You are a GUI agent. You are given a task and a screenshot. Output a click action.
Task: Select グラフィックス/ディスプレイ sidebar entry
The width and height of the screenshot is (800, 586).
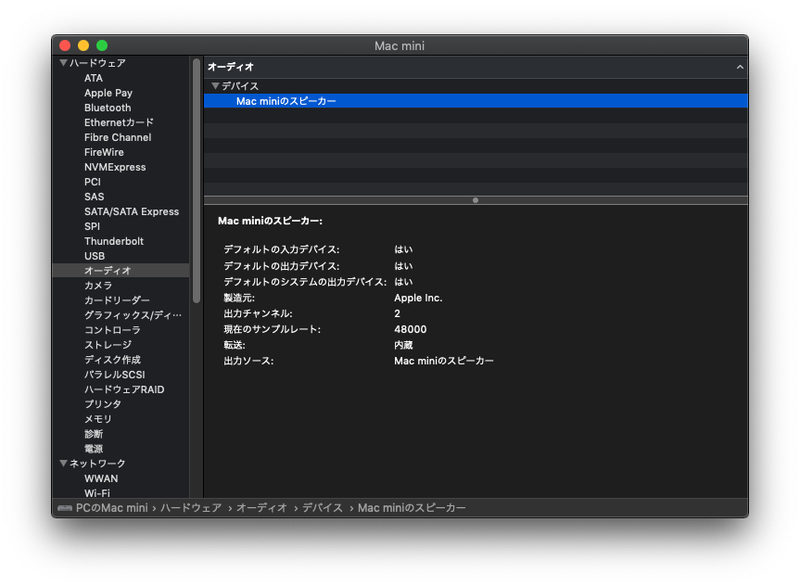132,315
